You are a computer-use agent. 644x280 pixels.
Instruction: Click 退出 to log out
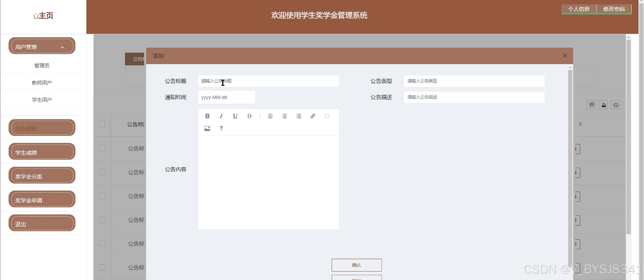coord(42,223)
